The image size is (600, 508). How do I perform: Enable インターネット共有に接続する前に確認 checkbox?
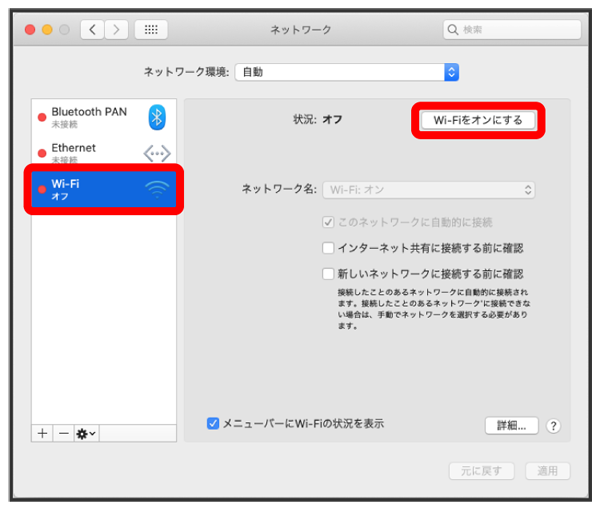pyautogui.click(x=328, y=248)
